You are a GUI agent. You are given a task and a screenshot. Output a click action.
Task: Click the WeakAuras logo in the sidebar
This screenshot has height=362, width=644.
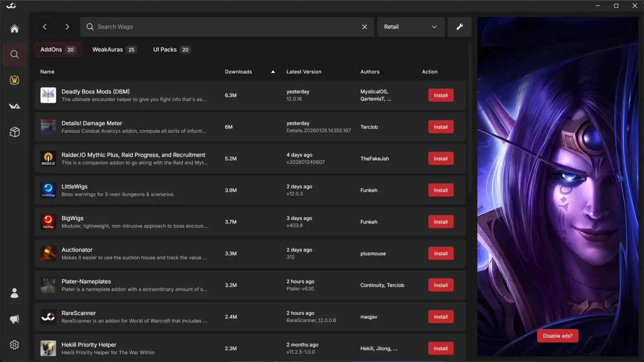(x=14, y=106)
